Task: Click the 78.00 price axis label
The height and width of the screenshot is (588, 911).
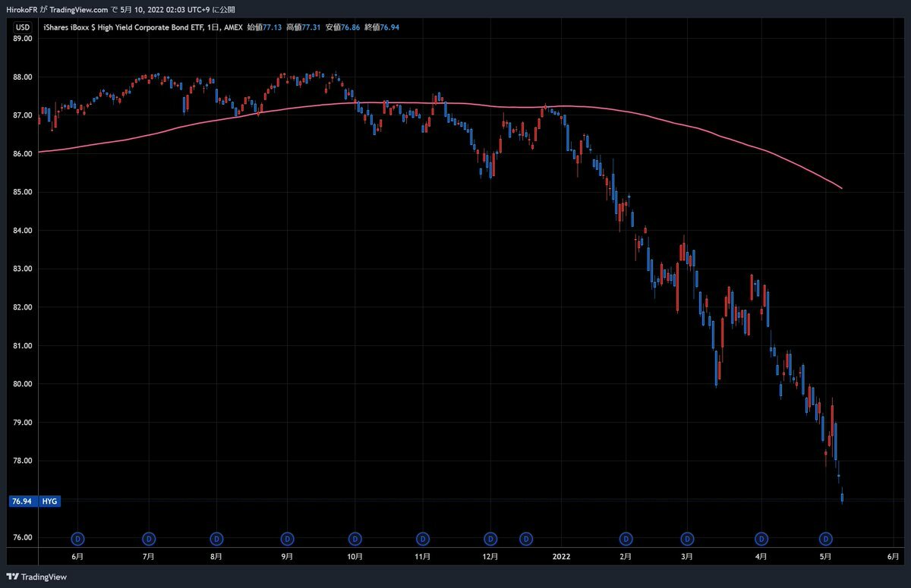Action: pyautogui.click(x=23, y=461)
